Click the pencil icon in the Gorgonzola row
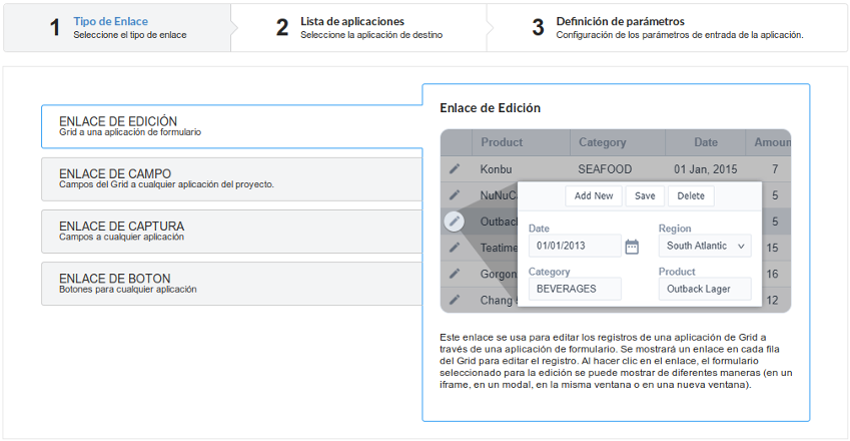850x441 pixels. pyautogui.click(x=454, y=273)
